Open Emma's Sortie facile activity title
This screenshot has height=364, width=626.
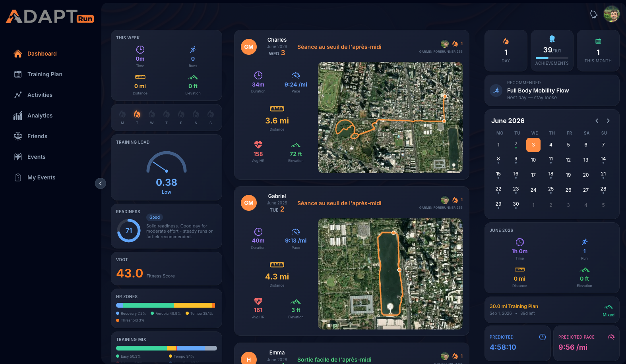point(334,360)
